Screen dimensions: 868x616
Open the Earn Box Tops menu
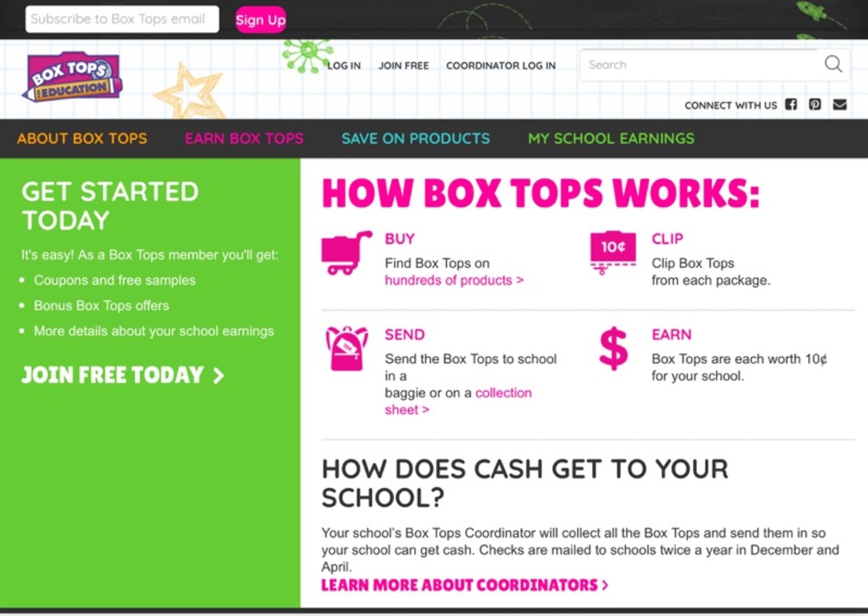(244, 139)
